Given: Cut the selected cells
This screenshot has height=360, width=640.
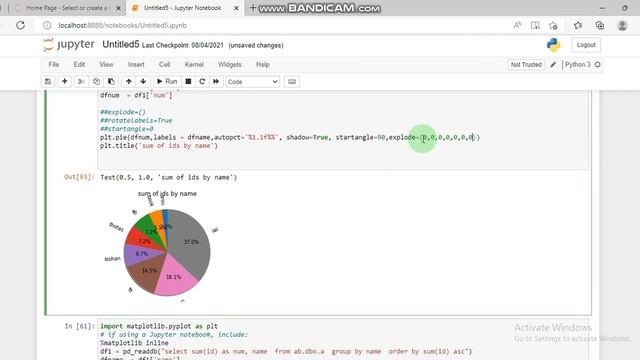Looking at the screenshot, I should click(81, 82).
